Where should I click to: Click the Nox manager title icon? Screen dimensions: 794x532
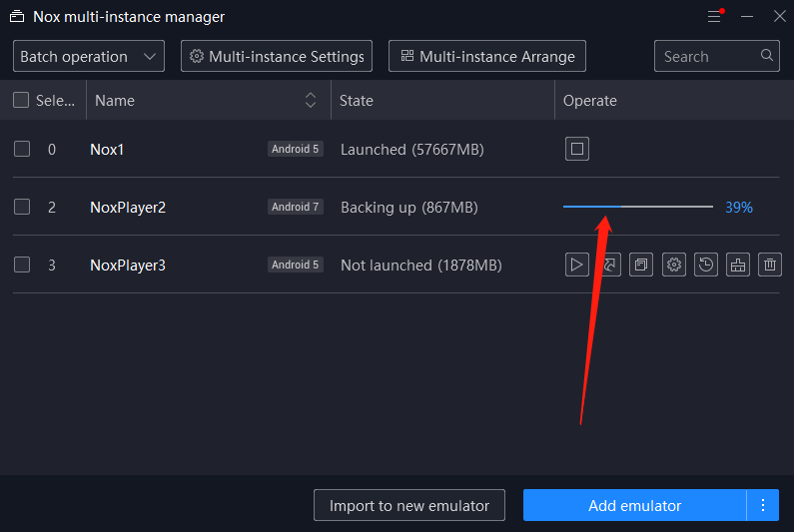[17, 17]
